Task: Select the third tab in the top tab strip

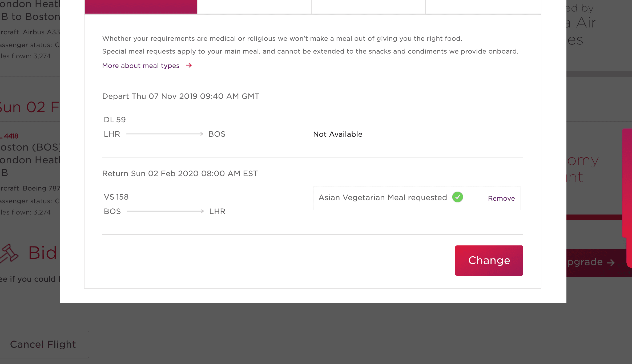Action: [x=368, y=7]
